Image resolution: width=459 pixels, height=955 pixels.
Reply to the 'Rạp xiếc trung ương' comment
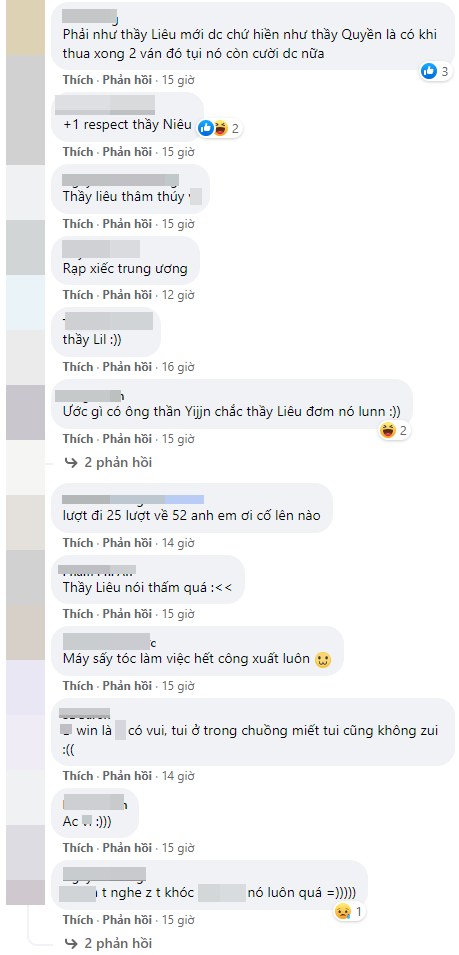(x=127, y=295)
